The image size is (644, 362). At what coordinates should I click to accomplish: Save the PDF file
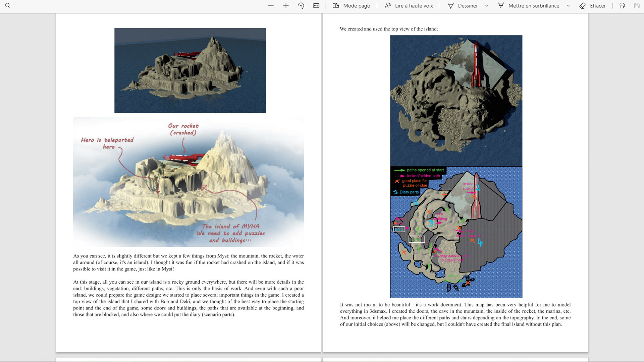(x=637, y=6)
